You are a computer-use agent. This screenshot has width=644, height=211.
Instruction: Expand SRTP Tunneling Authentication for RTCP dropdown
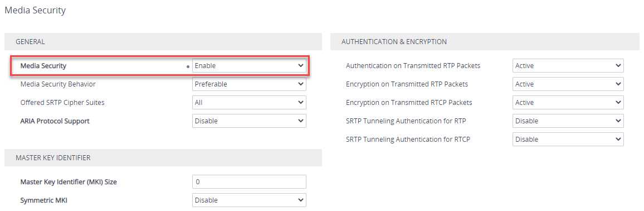pyautogui.click(x=568, y=140)
